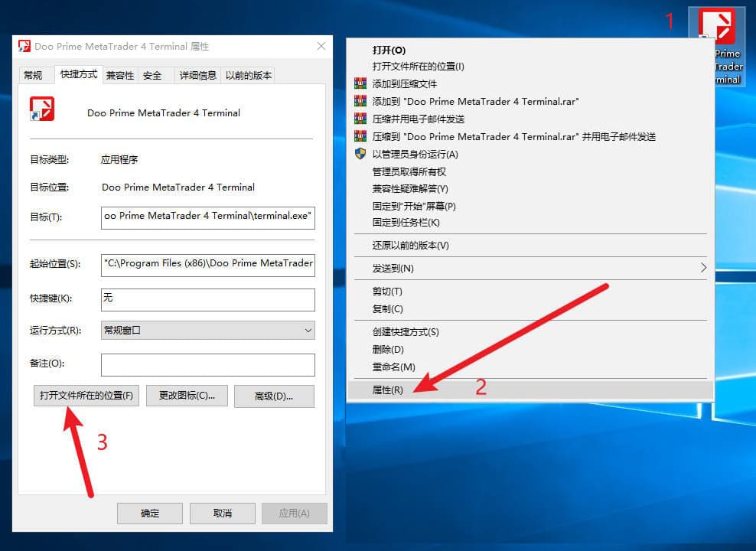Click the 打开文件所在的位置(F) button
This screenshot has height=551, width=756.
86,396
